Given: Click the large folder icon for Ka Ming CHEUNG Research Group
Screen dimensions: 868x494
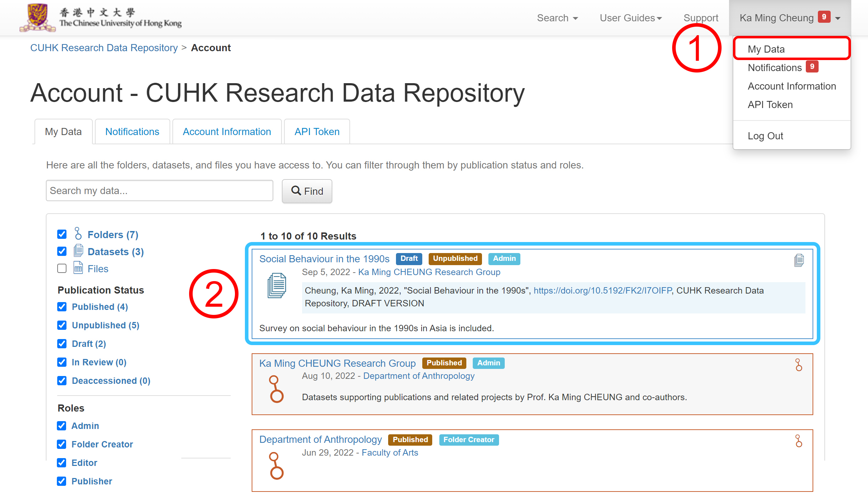Looking at the screenshot, I should pos(277,389).
